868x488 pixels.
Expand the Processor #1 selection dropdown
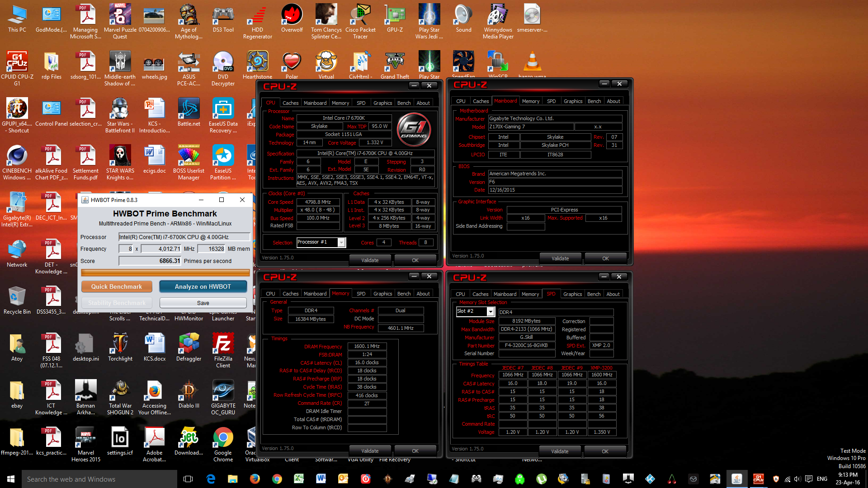click(x=342, y=243)
